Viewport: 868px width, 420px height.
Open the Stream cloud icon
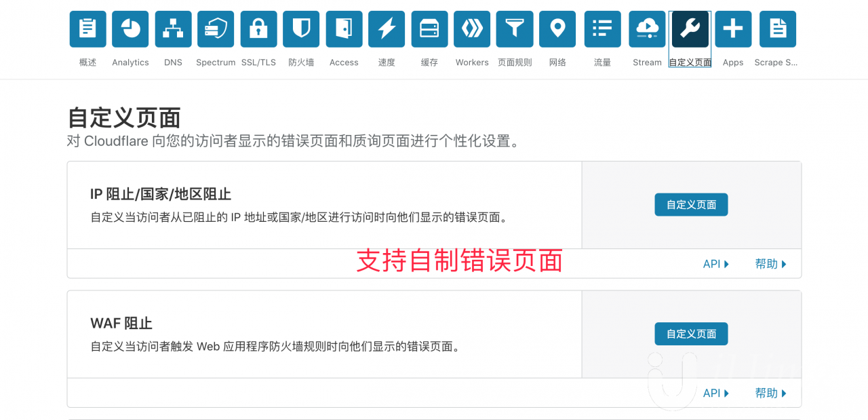[x=647, y=29]
